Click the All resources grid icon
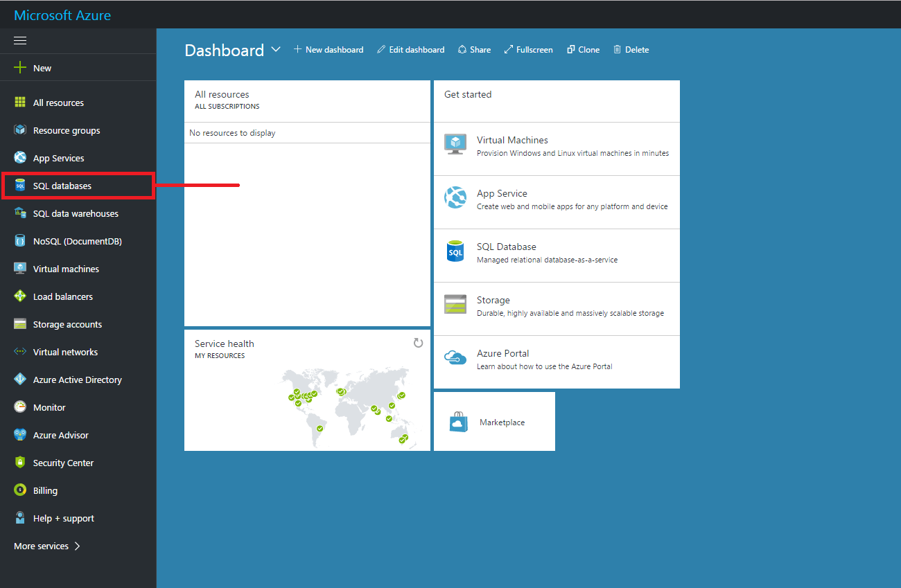 click(x=20, y=103)
